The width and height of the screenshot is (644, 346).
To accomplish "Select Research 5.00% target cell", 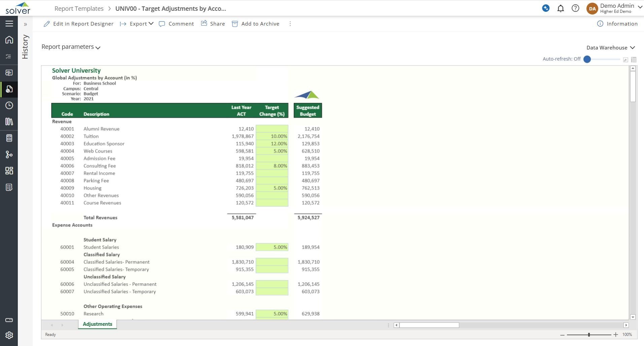I will pyautogui.click(x=272, y=314).
